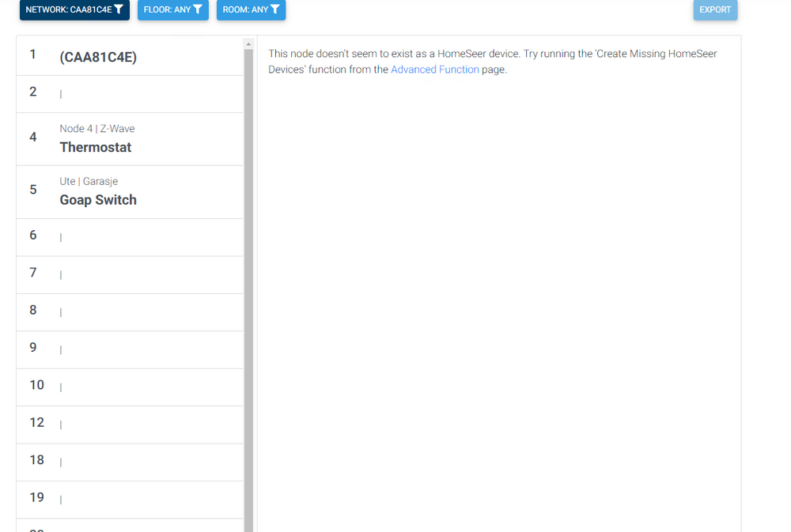Open the Advanced Function page link
The image size is (791, 532).
tap(434, 70)
